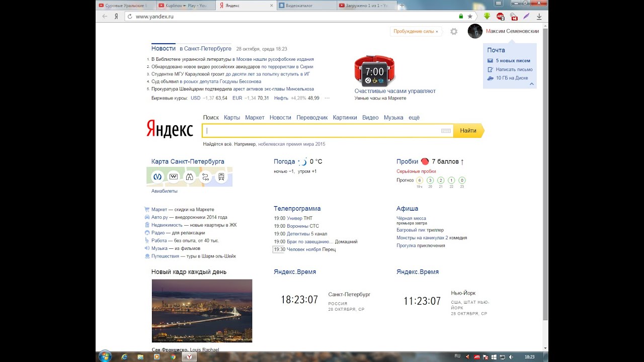Click the Новости heading tab
Viewport: 644px width, 362px height.
(164, 49)
